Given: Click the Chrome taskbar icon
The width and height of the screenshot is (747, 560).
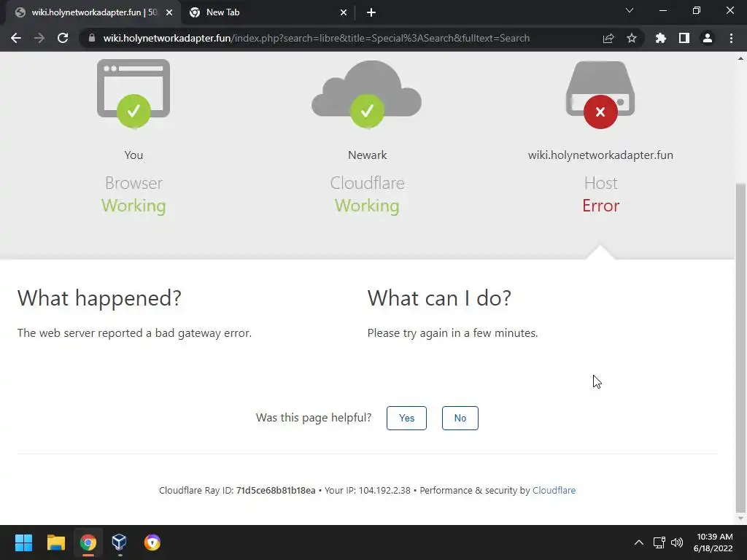Looking at the screenshot, I should [88, 542].
